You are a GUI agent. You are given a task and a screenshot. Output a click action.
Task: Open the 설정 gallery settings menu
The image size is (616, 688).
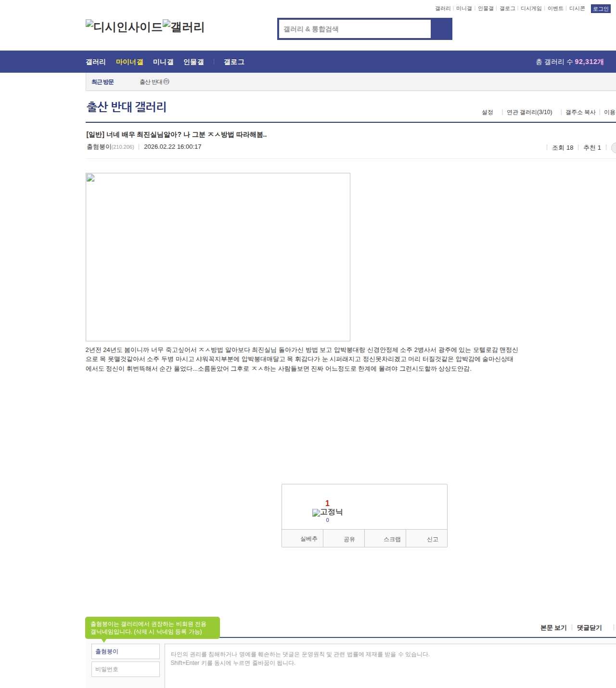487,112
